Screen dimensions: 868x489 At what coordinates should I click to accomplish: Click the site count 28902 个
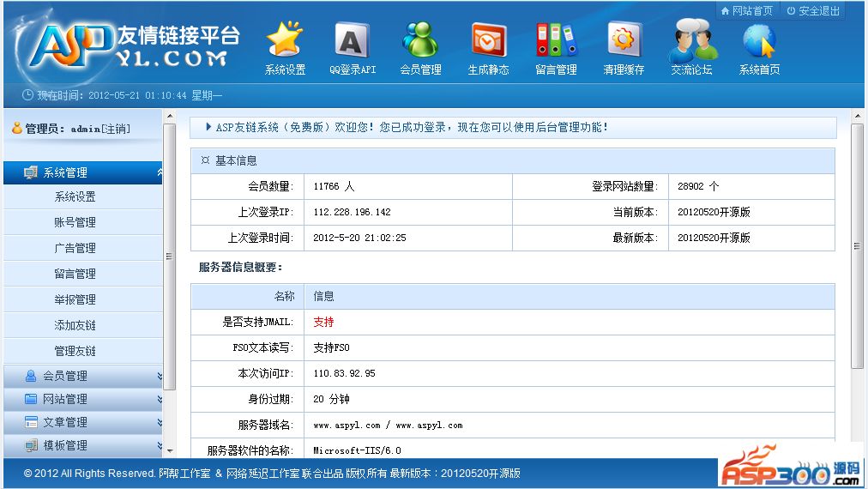(698, 187)
